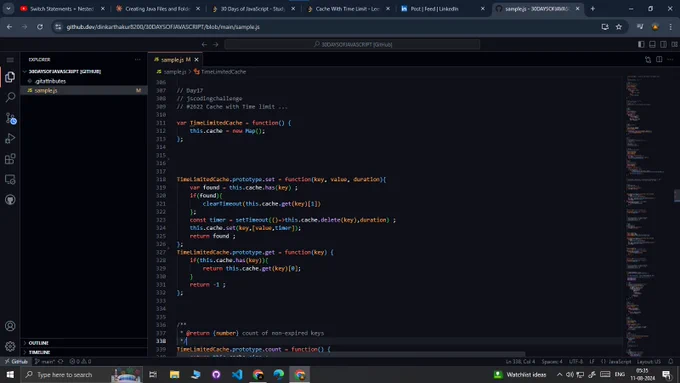Customize layout icon in title bar

pyautogui.click(x=675, y=44)
